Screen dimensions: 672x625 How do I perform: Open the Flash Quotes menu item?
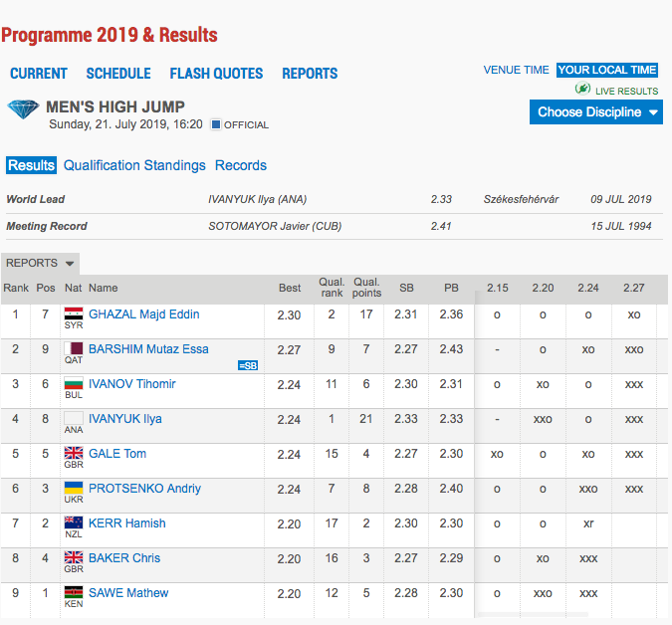[216, 74]
